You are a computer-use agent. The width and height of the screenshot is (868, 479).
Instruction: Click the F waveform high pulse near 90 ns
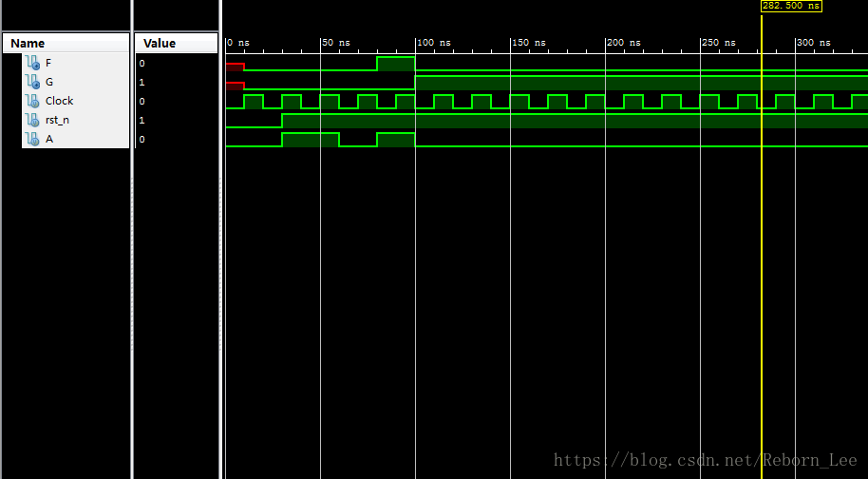pyautogui.click(x=396, y=64)
